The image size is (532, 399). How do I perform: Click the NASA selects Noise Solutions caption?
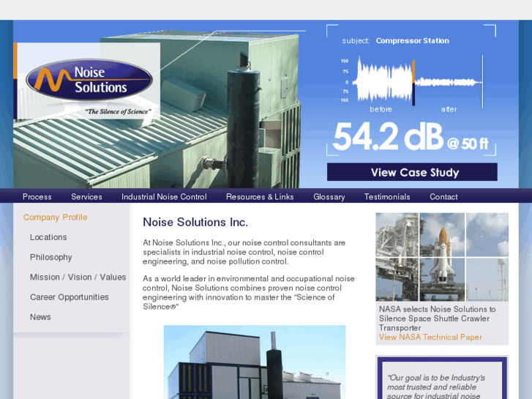pos(438,318)
